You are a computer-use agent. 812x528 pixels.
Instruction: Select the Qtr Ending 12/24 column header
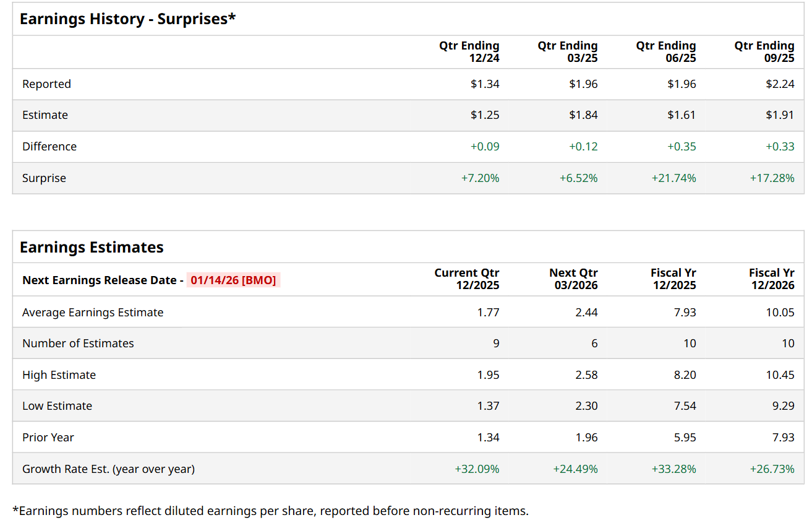[x=469, y=52]
